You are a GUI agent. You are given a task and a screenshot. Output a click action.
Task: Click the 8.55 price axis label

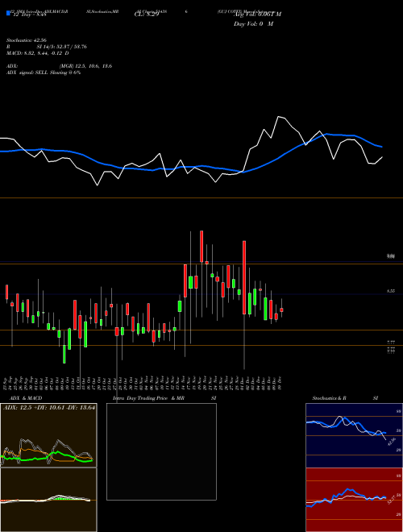coord(391,291)
